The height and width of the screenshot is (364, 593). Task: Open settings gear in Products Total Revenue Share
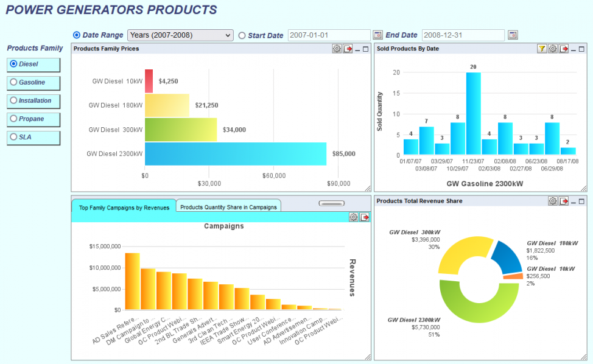pos(553,201)
